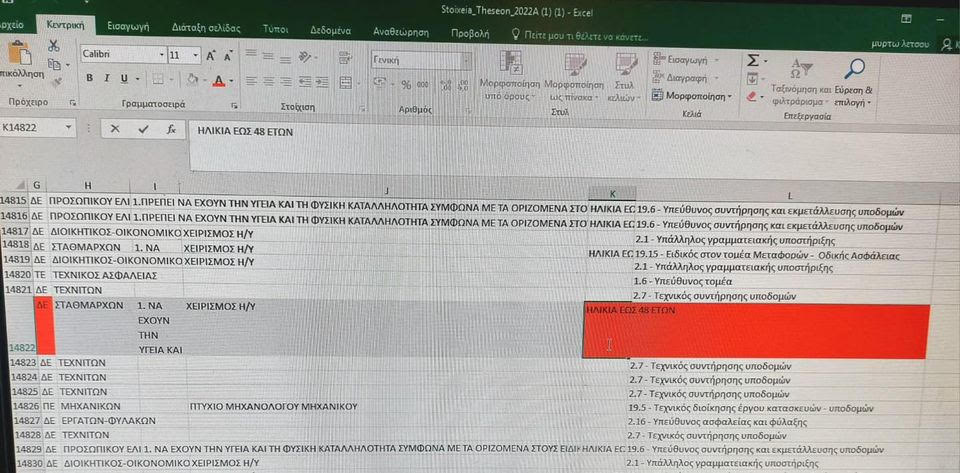Click Increase Font Size icon
This screenshot has width=960, height=473.
[x=212, y=56]
